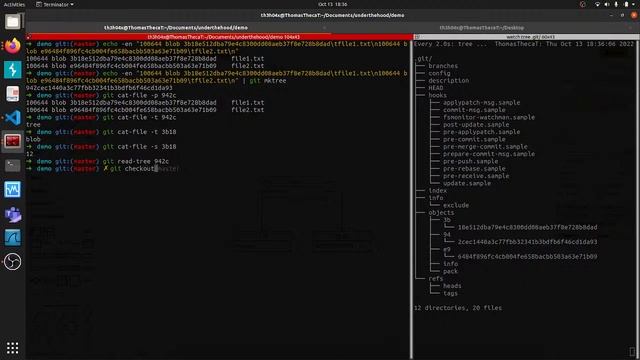This screenshot has width=640, height=360.
Task: Launch Firefox from the dock
Action: click(13, 45)
